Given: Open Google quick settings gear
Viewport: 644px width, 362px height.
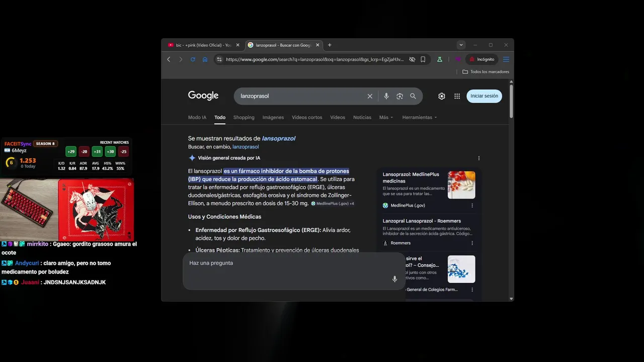Looking at the screenshot, I should (x=442, y=96).
